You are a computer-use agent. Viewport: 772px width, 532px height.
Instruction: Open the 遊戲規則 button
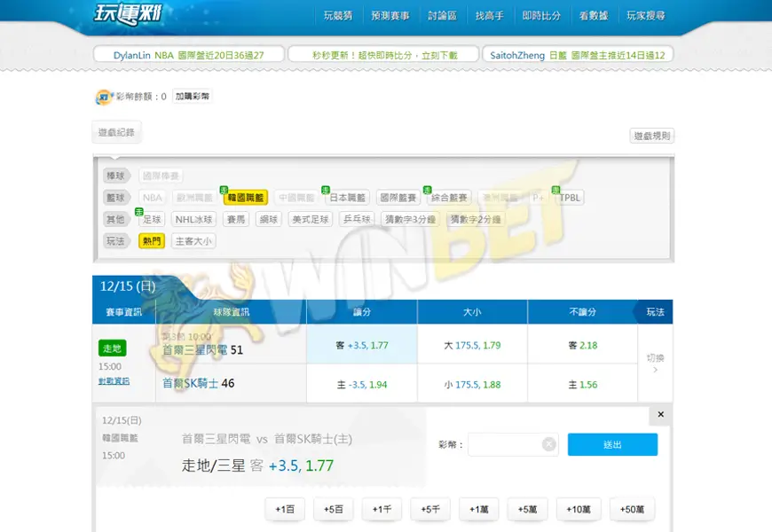point(652,136)
